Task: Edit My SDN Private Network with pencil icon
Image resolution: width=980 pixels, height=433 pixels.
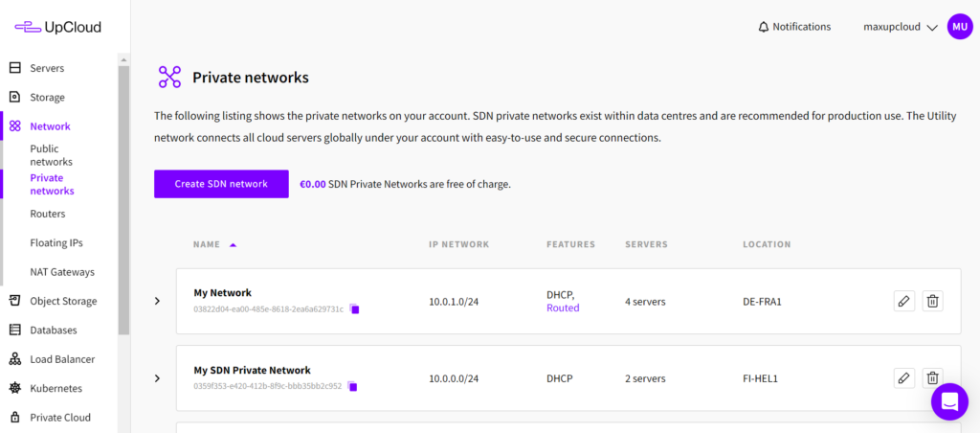Action: pyautogui.click(x=903, y=377)
